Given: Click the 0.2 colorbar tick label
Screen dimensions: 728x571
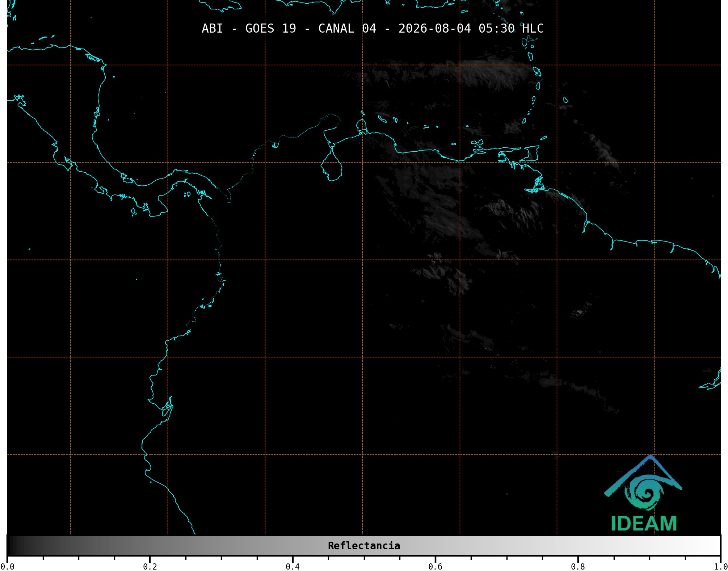Looking at the screenshot, I should pyautogui.click(x=150, y=566).
